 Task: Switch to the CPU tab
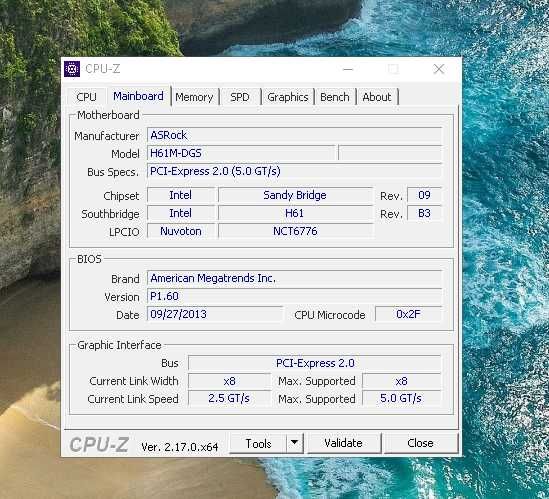tap(86, 97)
